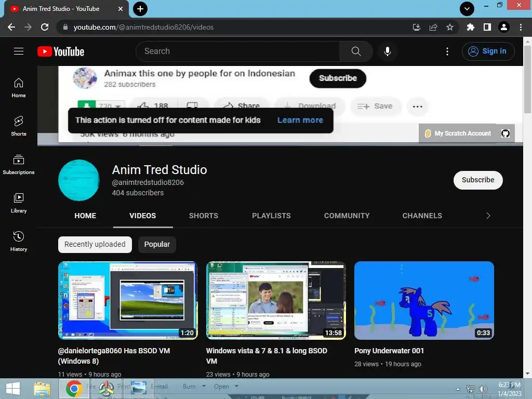The height and width of the screenshot is (399, 532).
Task: Click the address bar URL
Action: [143, 27]
